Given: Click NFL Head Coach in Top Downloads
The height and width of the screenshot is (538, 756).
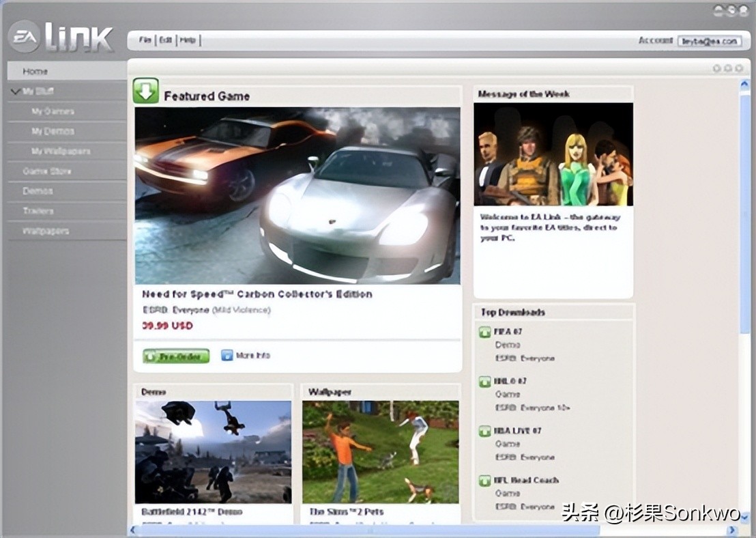Looking at the screenshot, I should (526, 480).
